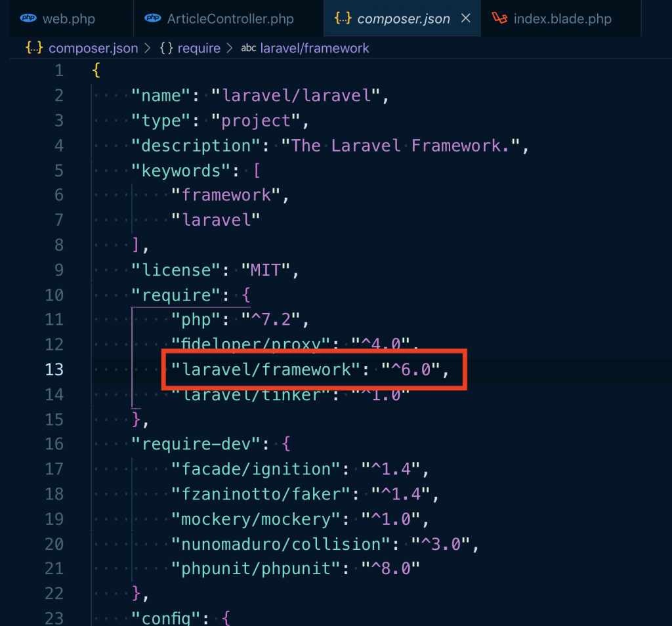The height and width of the screenshot is (626, 672).
Task: Click the JSON braces icon on composer.json tab
Action: [x=343, y=18]
